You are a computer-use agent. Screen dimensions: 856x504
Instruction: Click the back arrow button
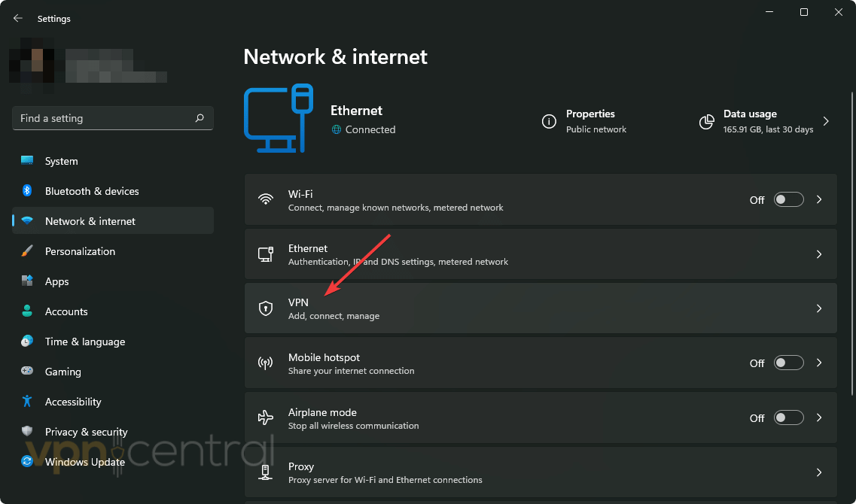tap(17, 17)
